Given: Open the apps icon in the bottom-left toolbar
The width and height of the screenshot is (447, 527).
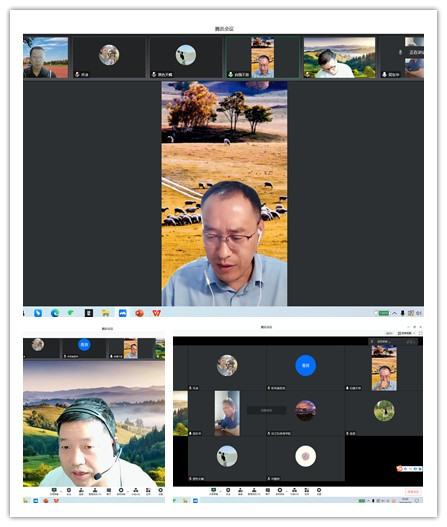Looking at the screenshot, I should [x=148, y=491].
